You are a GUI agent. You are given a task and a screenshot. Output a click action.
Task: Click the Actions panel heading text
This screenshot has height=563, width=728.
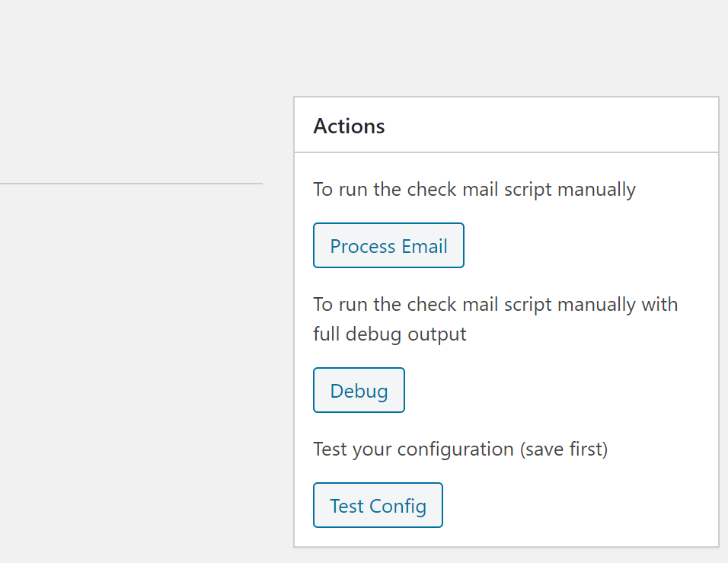349,126
